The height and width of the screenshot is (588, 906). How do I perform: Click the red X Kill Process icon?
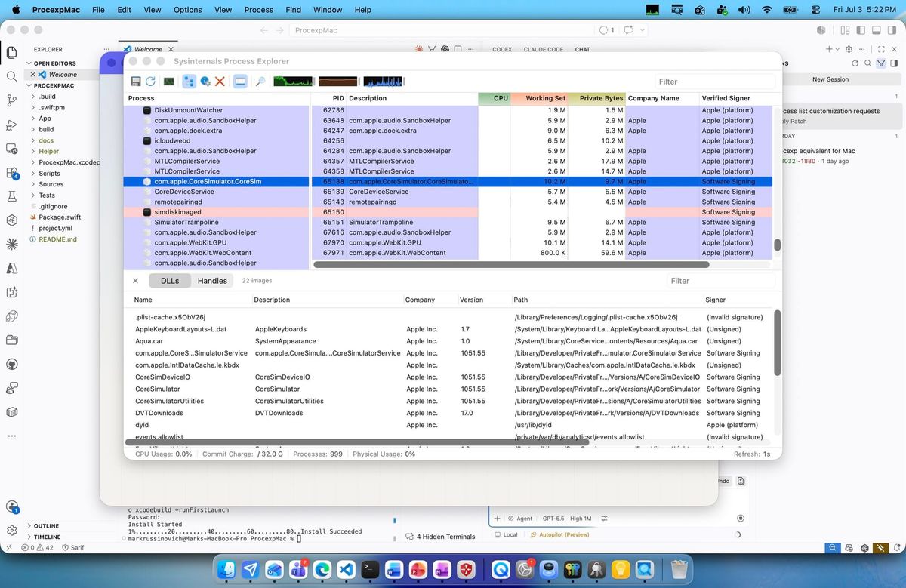220,82
